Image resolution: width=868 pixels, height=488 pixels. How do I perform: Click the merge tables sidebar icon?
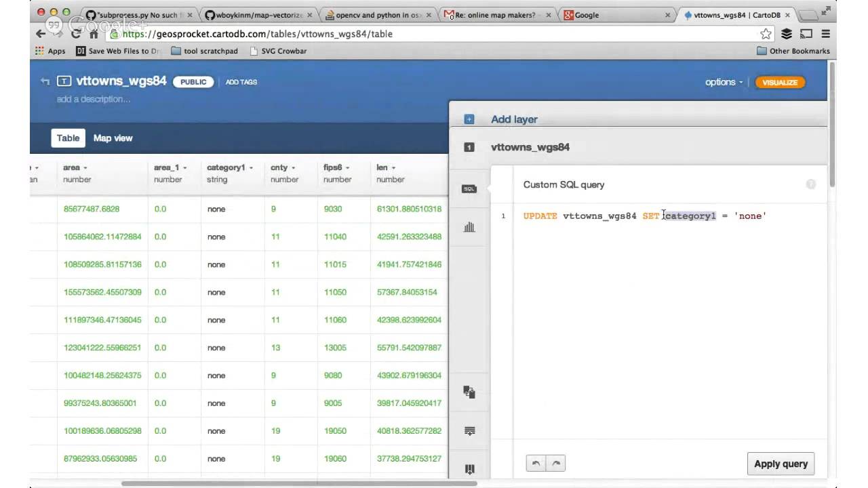[469, 392]
